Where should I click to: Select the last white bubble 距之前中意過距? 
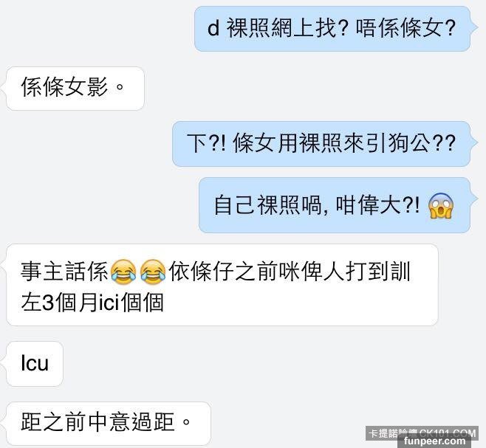(109, 424)
